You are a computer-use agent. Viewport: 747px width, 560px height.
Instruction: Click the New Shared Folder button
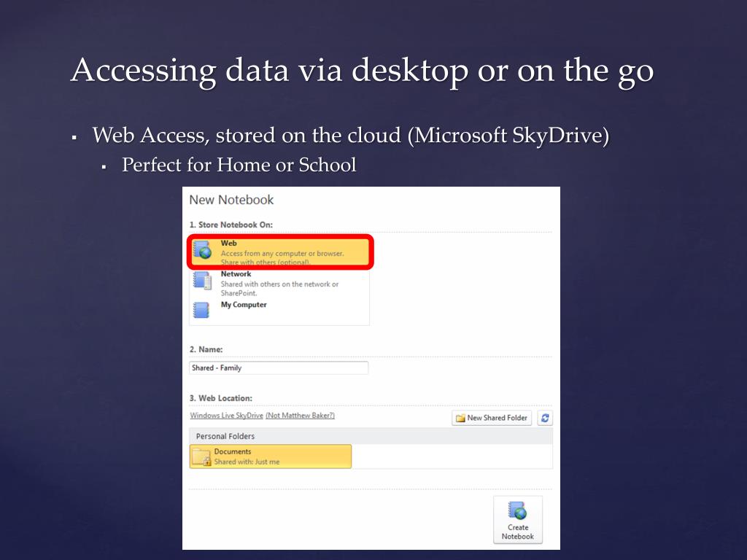tap(492, 418)
